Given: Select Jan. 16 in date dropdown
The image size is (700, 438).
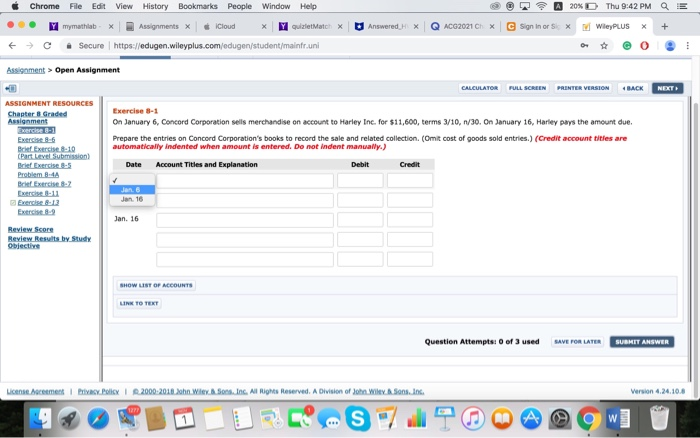Looking at the screenshot, I should click(x=132, y=199).
